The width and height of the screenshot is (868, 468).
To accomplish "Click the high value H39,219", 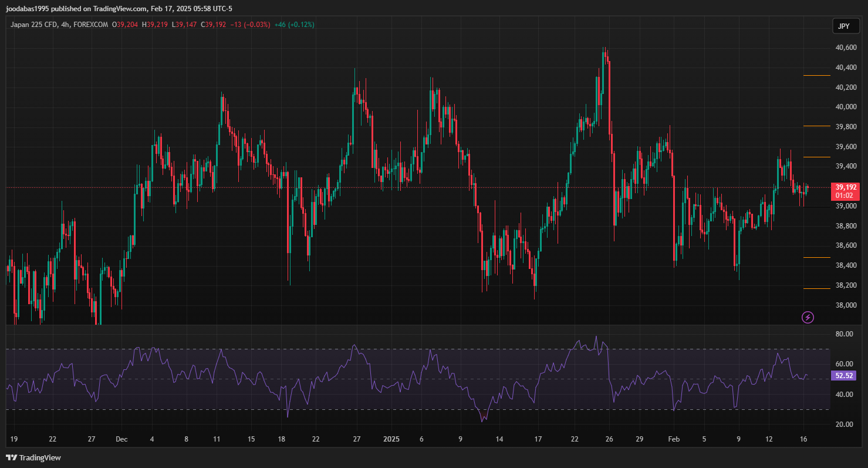I will click(155, 25).
